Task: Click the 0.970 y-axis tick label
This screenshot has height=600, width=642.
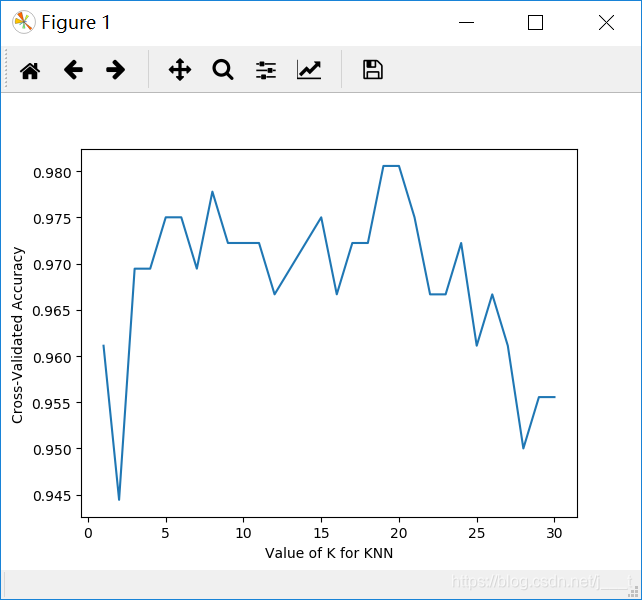Action: click(x=52, y=265)
